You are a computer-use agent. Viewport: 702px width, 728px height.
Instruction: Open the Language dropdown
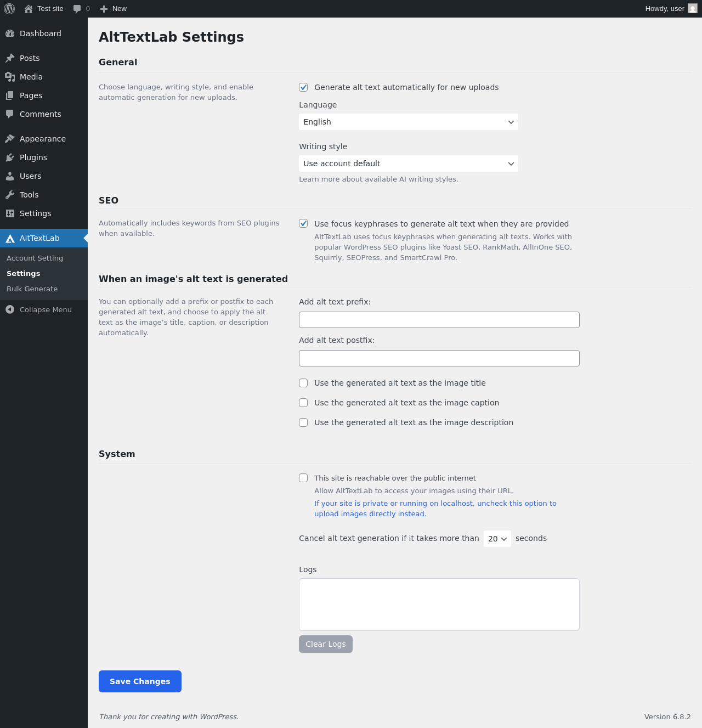409,122
